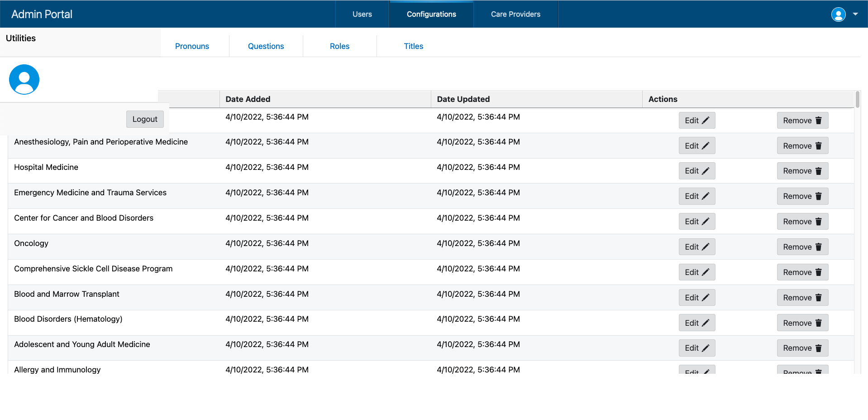Edit the Adolescent and Young Adult Medicine row
Image resolution: width=868 pixels, height=420 pixels.
[696, 348]
